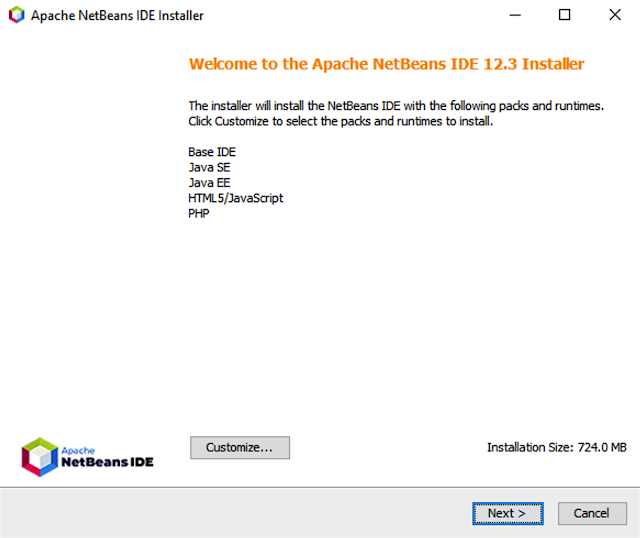Click the 'Click Customize to select' instruction line
The image size is (640, 538).
click(340, 122)
